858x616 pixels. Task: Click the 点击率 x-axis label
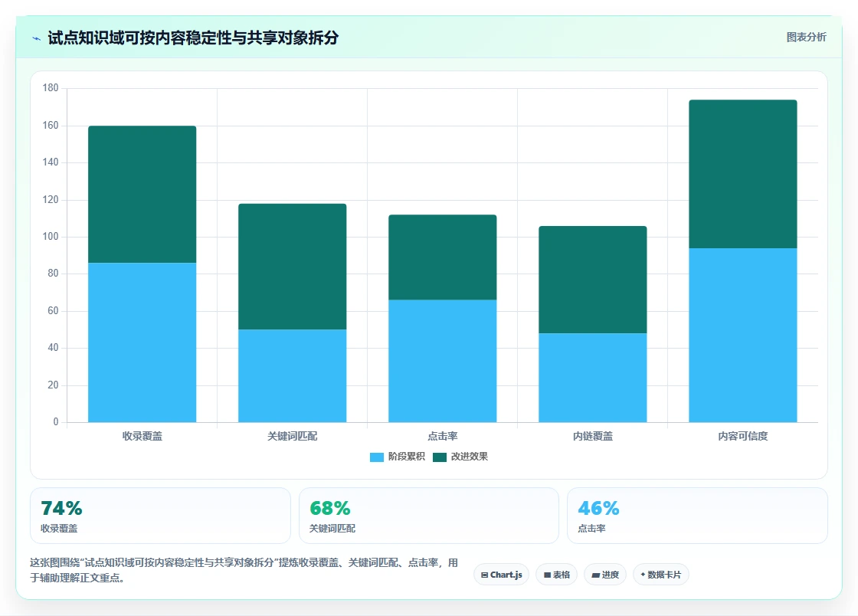click(443, 436)
